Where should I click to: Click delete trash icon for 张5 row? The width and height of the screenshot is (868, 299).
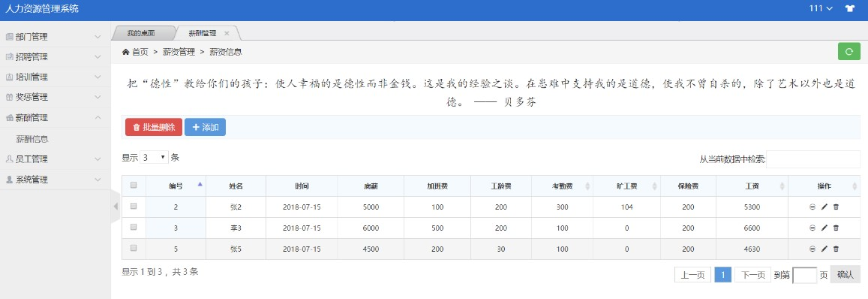[836, 249]
